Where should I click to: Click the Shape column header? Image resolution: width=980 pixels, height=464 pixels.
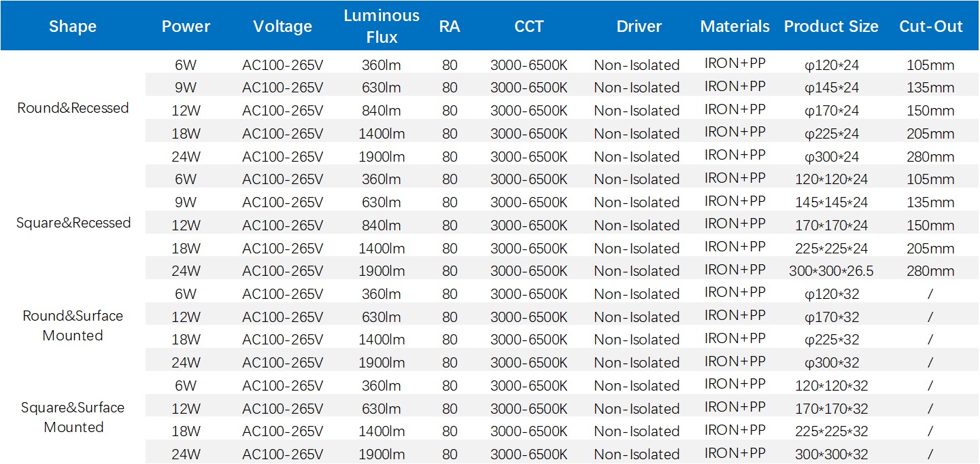point(72,26)
